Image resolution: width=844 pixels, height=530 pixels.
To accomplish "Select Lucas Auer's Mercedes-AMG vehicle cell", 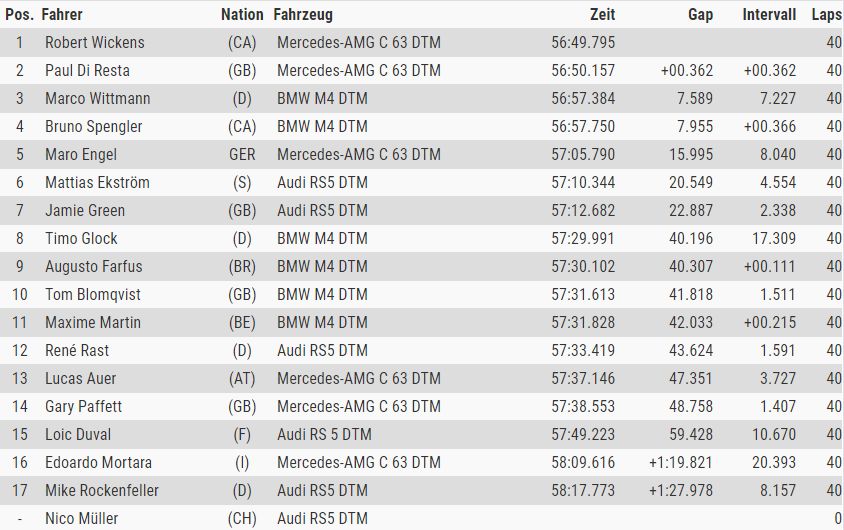I will [359, 378].
